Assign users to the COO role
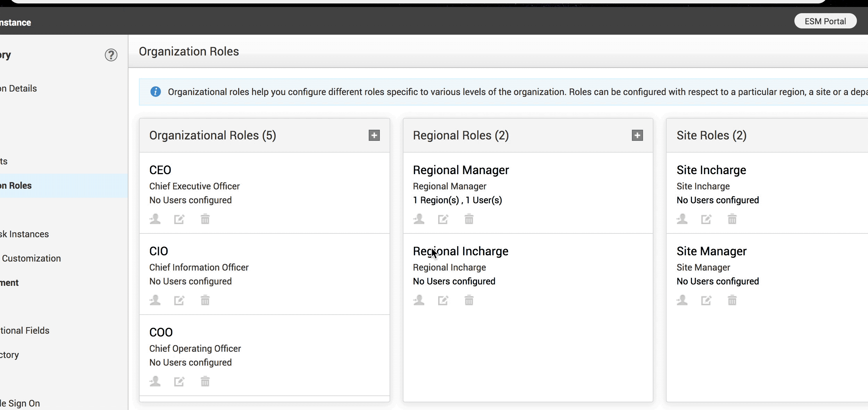868x410 pixels. (155, 381)
